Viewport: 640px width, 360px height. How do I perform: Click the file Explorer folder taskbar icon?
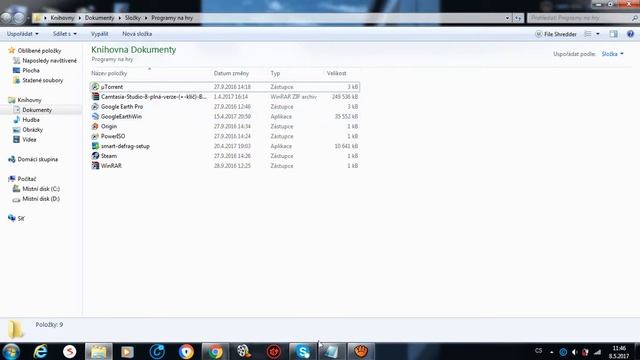tap(98, 351)
